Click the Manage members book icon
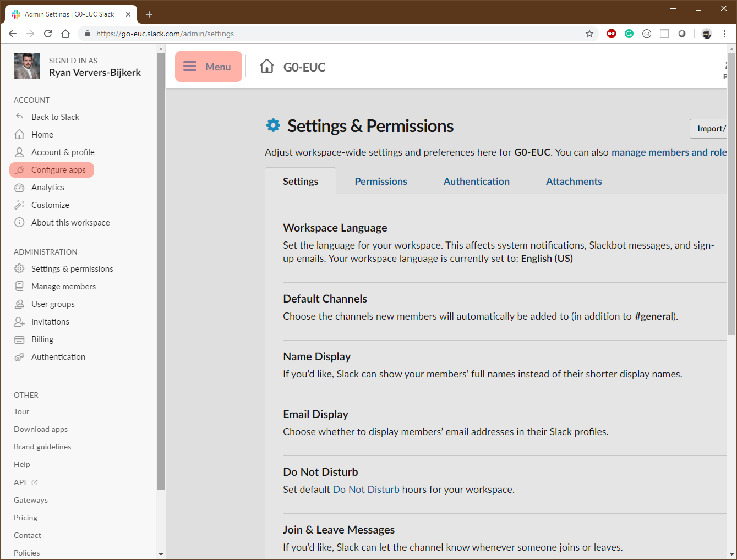The image size is (737, 560). pyautogui.click(x=19, y=286)
